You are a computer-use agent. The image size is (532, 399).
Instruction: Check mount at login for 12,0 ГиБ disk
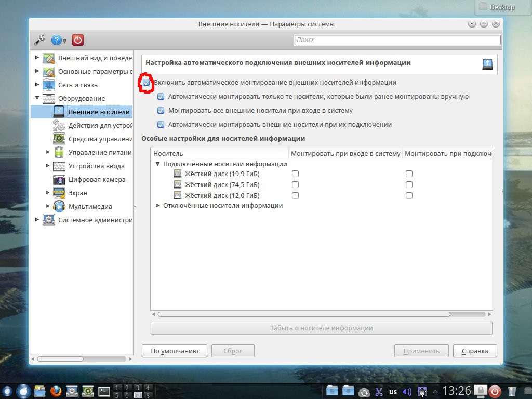click(295, 195)
